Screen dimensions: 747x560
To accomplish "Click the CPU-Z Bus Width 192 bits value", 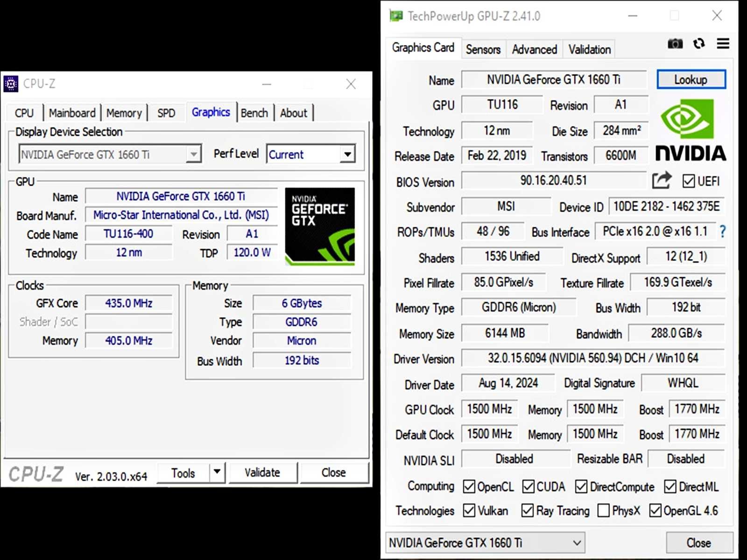I will (x=302, y=360).
